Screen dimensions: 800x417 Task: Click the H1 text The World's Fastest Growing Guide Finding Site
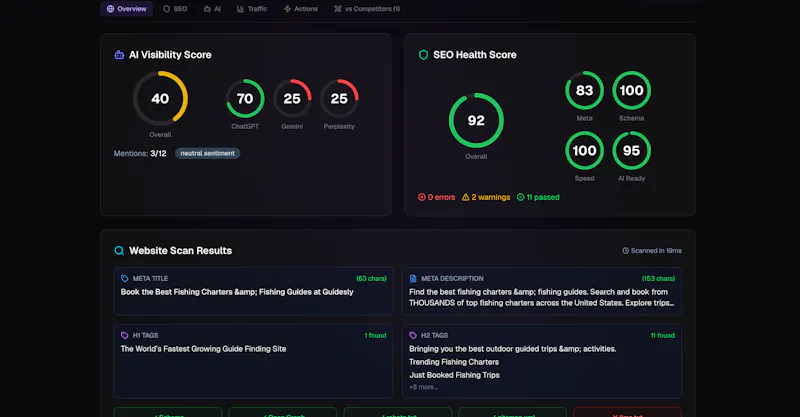pyautogui.click(x=203, y=349)
